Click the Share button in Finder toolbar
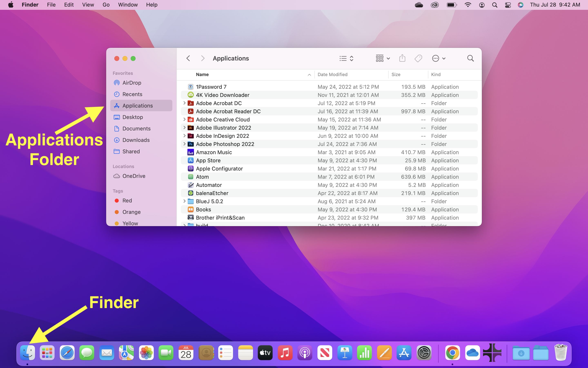The image size is (588, 368). point(402,58)
